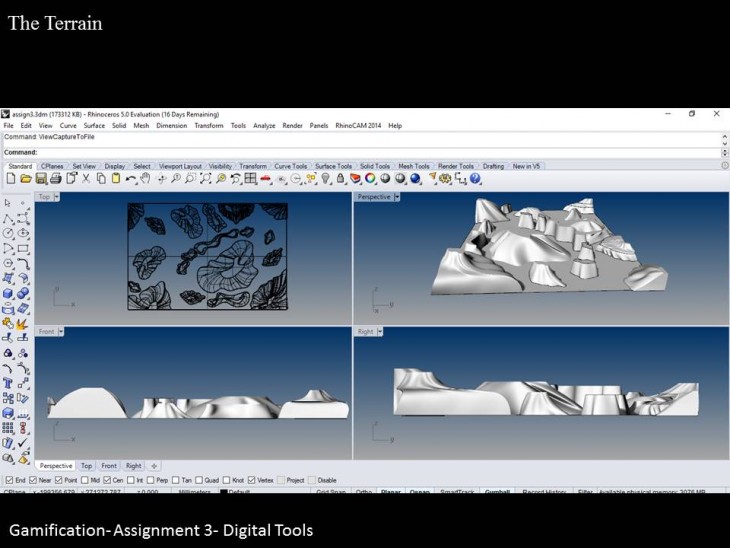Click the light bulb icon in toolbar

(x=325, y=179)
